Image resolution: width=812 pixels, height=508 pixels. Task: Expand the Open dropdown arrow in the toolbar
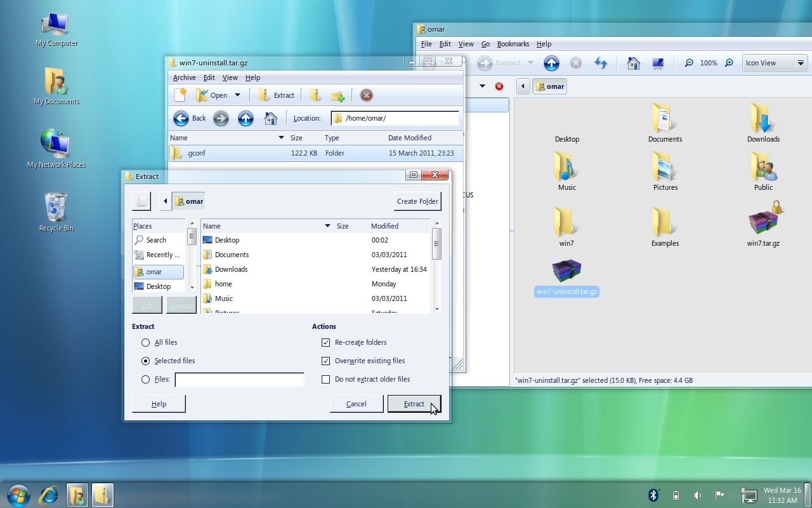(x=237, y=95)
